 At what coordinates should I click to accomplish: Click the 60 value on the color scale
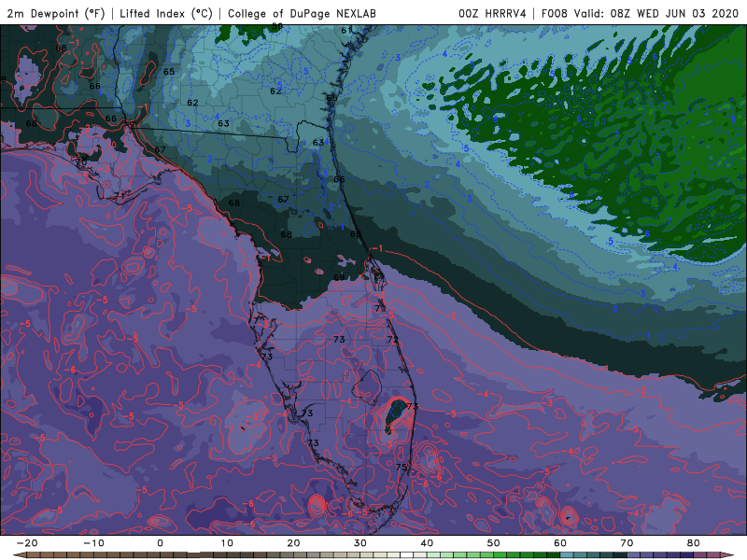[560, 543]
